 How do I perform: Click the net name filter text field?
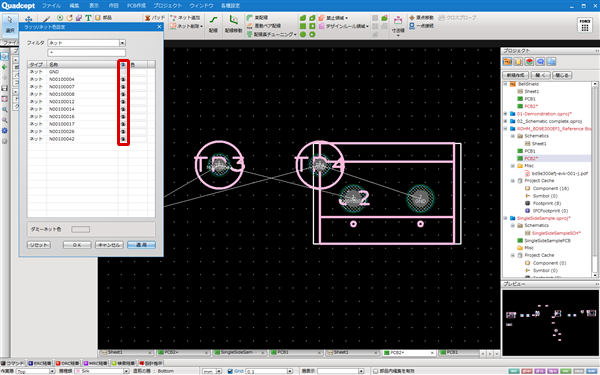tap(86, 52)
